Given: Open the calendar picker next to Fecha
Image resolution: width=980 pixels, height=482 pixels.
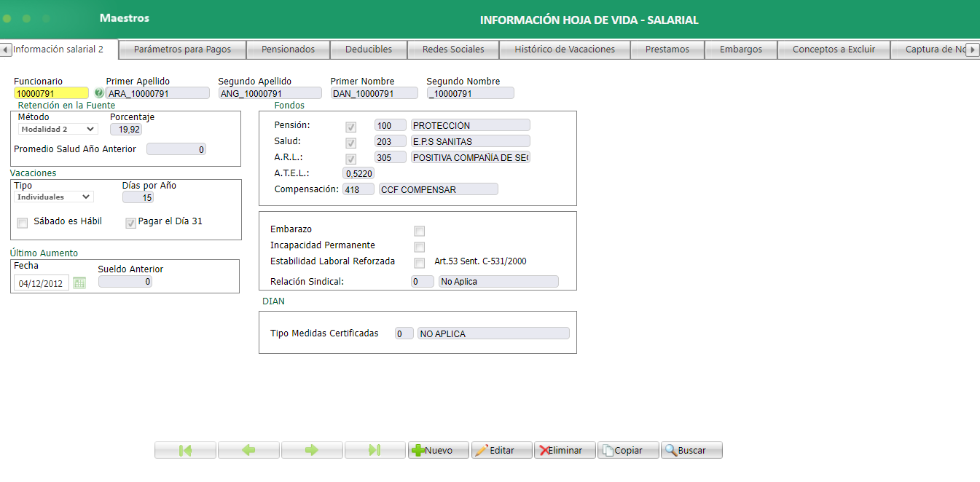Looking at the screenshot, I should pos(79,283).
